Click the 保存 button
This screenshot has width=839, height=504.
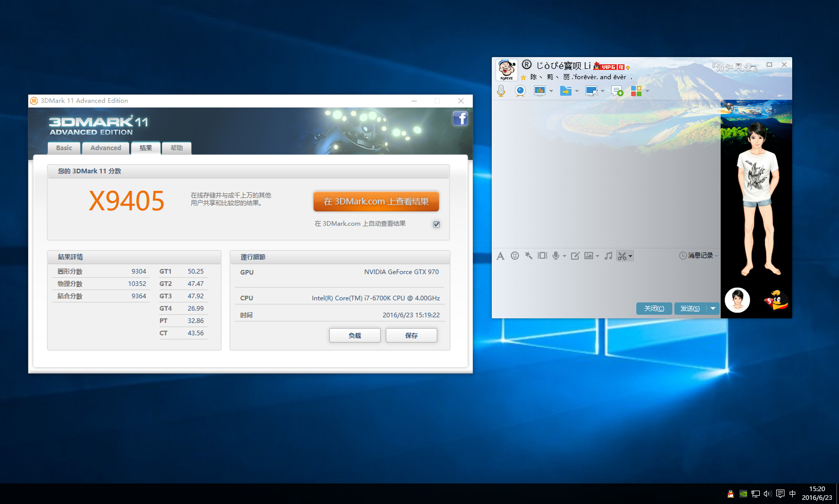click(412, 335)
